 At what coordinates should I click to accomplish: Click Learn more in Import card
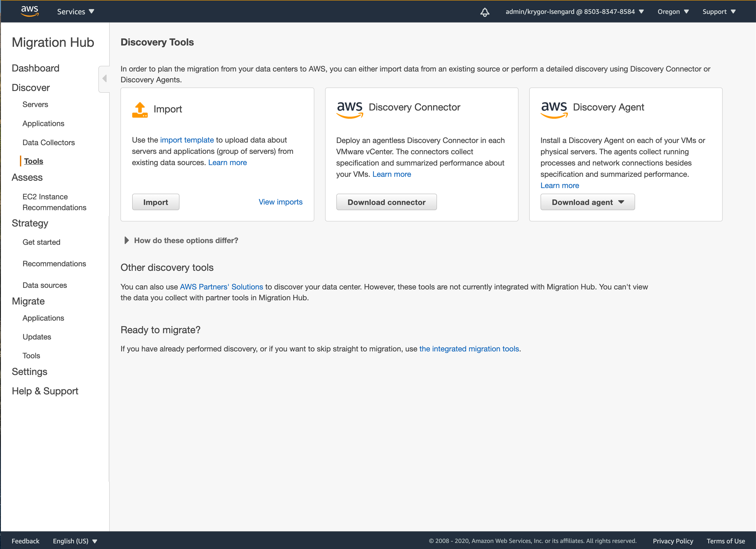point(228,162)
